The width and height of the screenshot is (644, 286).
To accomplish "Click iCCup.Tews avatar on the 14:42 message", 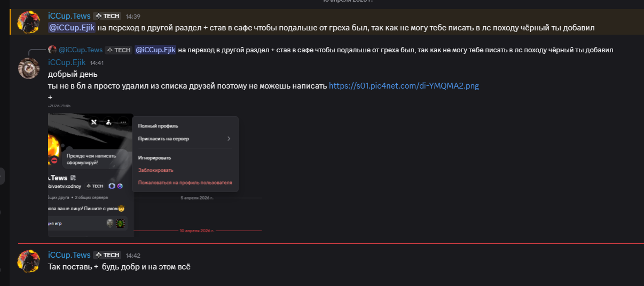I will (x=28, y=261).
